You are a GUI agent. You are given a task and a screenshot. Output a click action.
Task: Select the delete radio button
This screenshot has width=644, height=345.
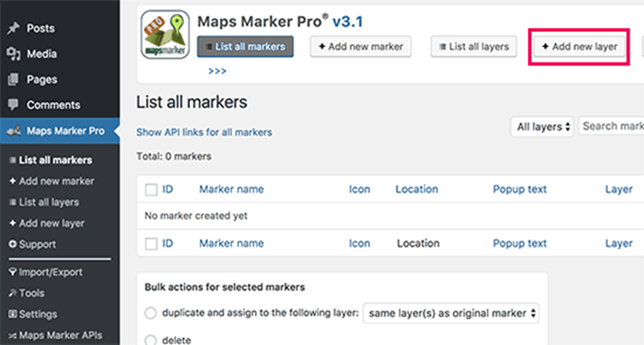(x=151, y=341)
